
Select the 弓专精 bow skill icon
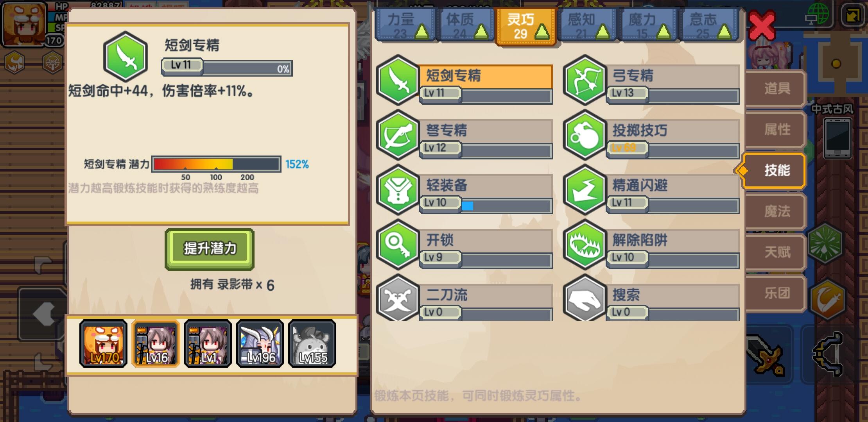585,80
